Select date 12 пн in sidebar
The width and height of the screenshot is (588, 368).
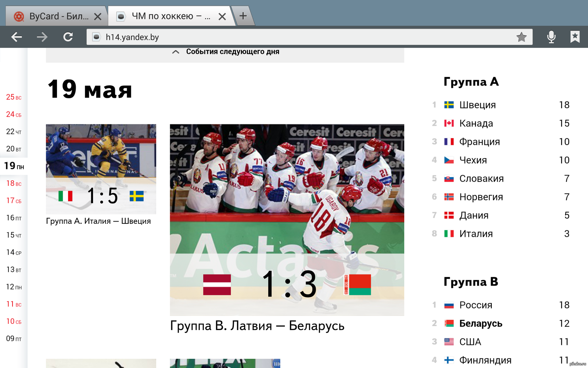14,287
